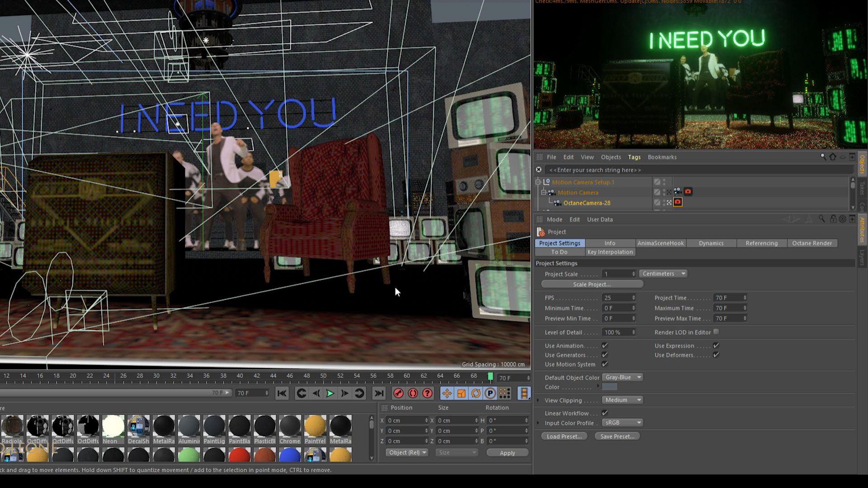Click the film strip timeline icon
This screenshot has width=868, height=488.
pos(524,393)
